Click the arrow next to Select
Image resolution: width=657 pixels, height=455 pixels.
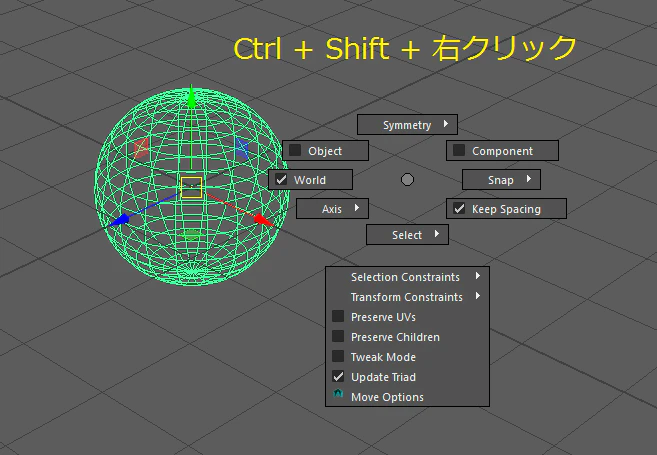437,234
